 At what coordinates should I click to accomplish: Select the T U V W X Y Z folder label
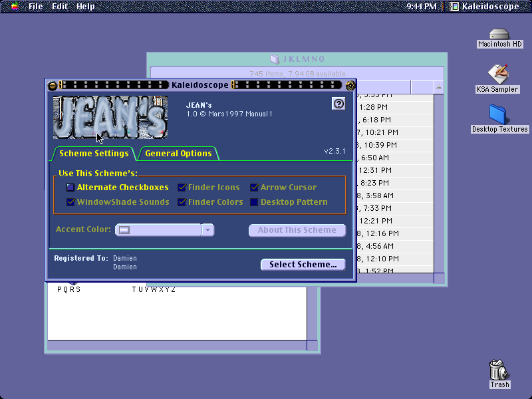(154, 289)
